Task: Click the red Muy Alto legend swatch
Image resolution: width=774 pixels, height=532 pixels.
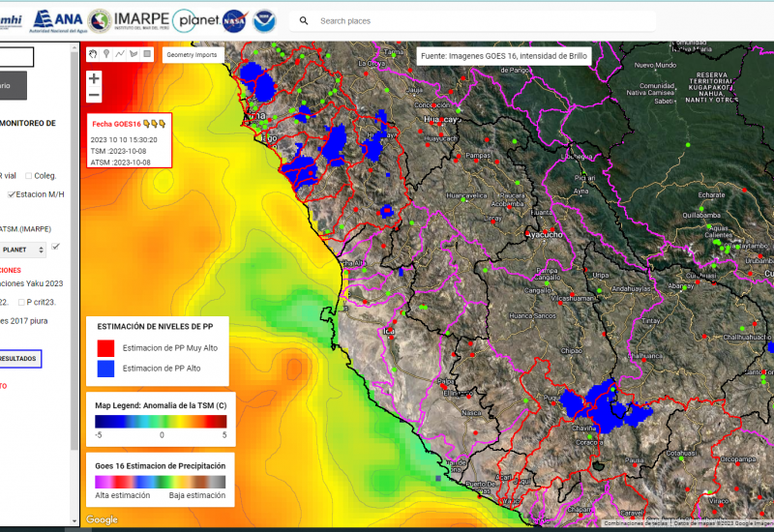Action: tap(104, 347)
